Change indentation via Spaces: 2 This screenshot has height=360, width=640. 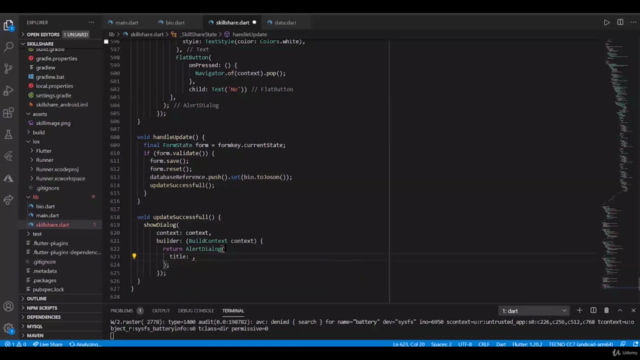coord(441,344)
